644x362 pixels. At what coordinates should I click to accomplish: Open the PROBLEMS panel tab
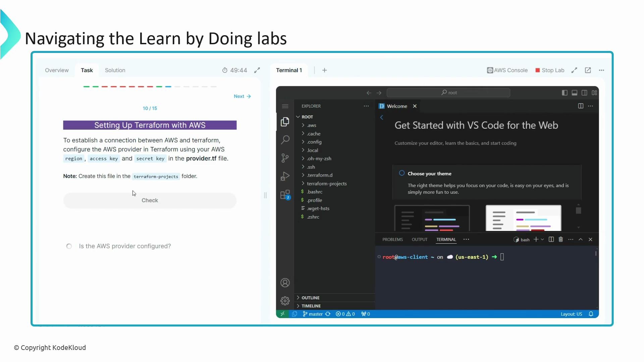392,239
